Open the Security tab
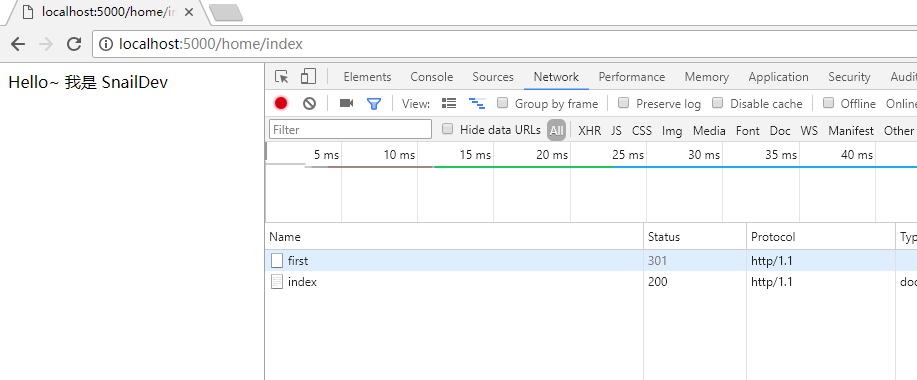Viewport: 917px width, 380px height. click(x=849, y=77)
